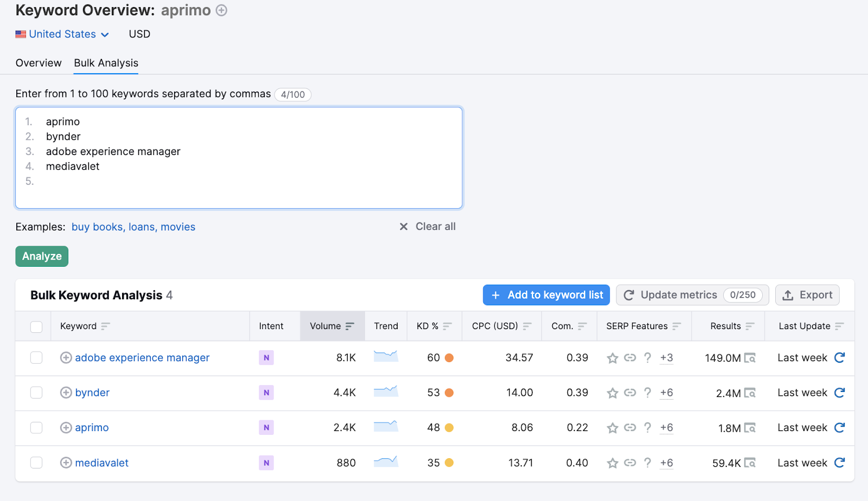Viewport: 868px width, 501px height.
Task: View SERP icon next to 2.4M results
Action: coord(750,393)
